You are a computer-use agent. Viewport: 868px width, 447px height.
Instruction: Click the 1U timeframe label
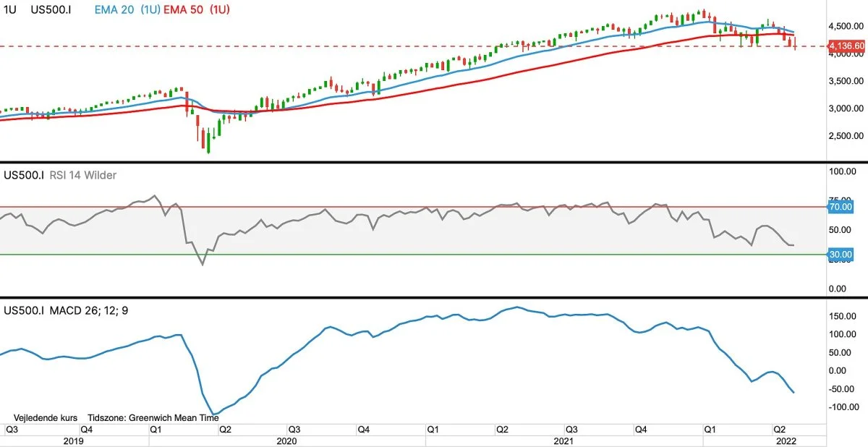click(x=10, y=11)
